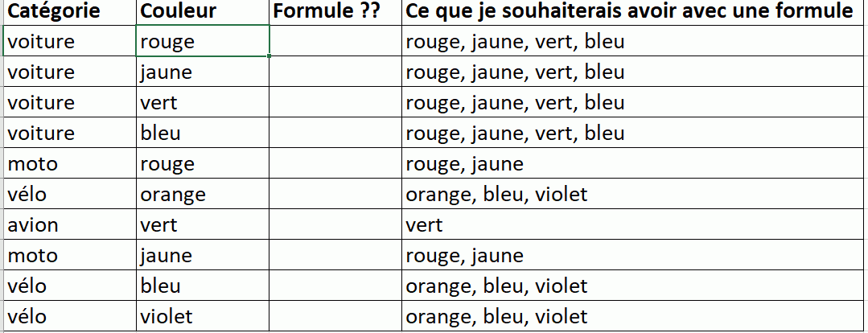Click the highlighted "rouge" cell with green border
The image size is (868, 333).
[x=201, y=41]
